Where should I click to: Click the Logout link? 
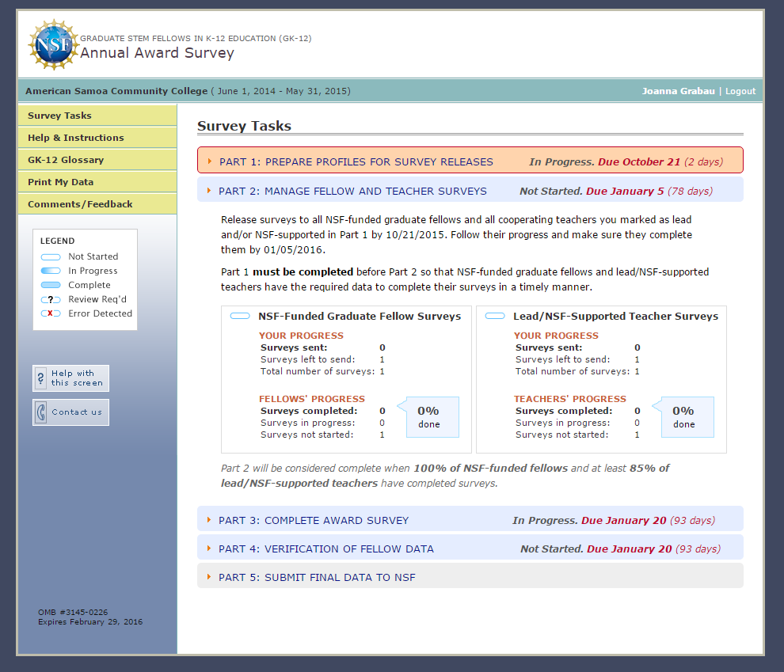(x=740, y=91)
